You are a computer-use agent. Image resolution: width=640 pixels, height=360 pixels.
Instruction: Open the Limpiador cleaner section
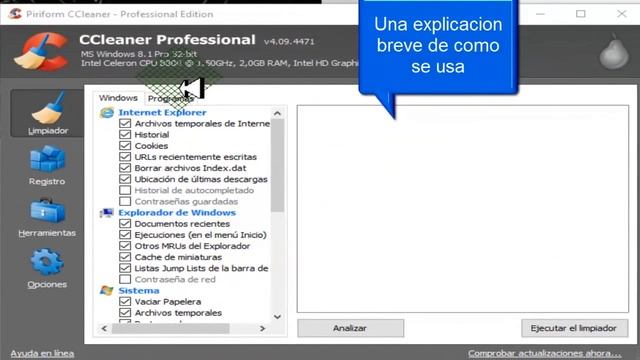pos(47,113)
